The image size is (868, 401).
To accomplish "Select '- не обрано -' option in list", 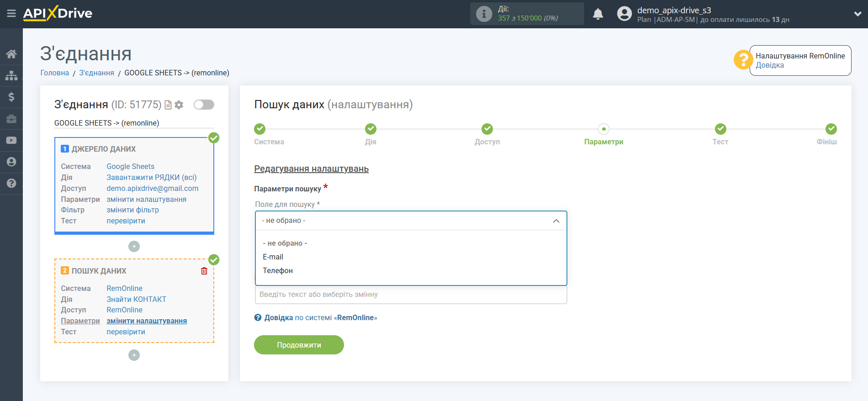I will tap(411, 243).
